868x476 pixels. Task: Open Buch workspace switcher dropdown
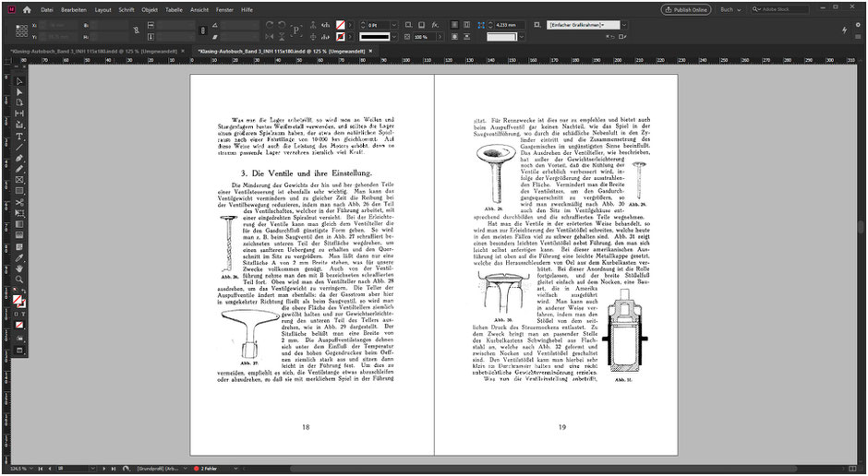730,9
